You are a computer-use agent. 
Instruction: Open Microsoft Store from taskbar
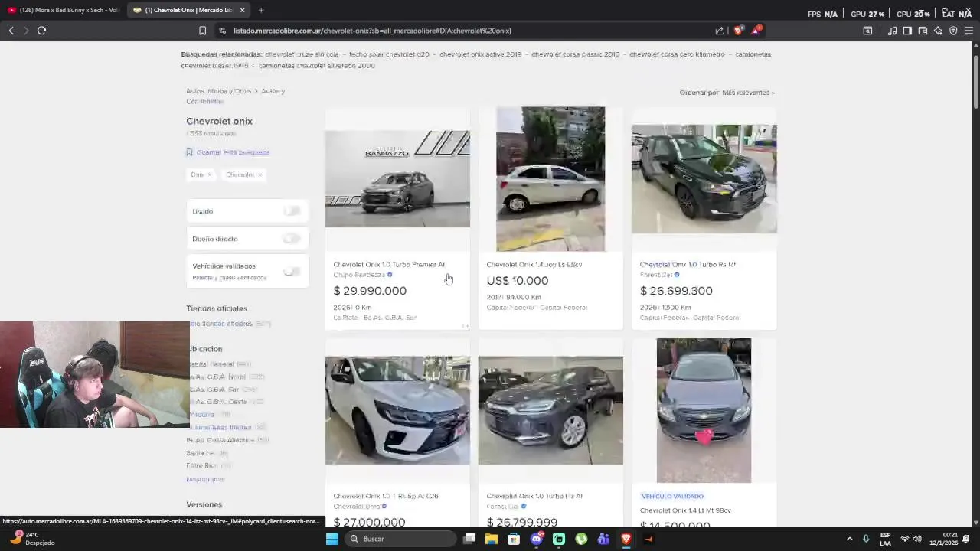click(514, 539)
